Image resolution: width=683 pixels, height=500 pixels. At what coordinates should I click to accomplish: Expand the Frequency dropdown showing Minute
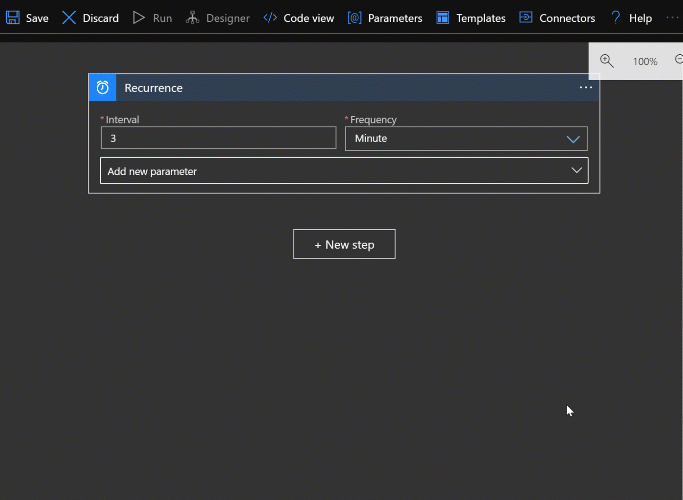coord(466,139)
